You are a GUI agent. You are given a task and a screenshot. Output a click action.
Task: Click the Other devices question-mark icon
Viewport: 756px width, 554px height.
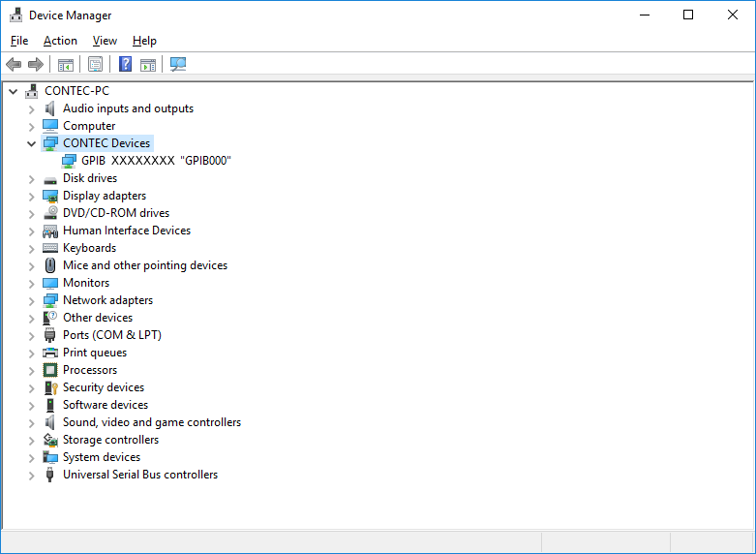pos(50,318)
